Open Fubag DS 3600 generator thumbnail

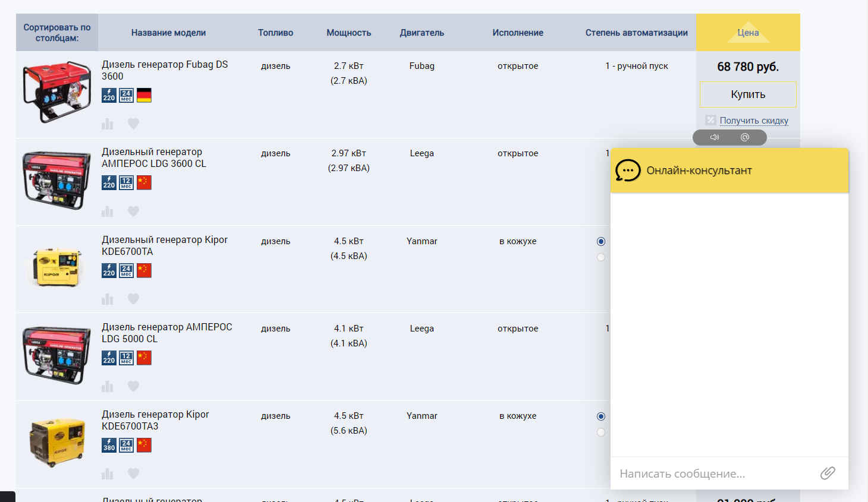pos(56,91)
